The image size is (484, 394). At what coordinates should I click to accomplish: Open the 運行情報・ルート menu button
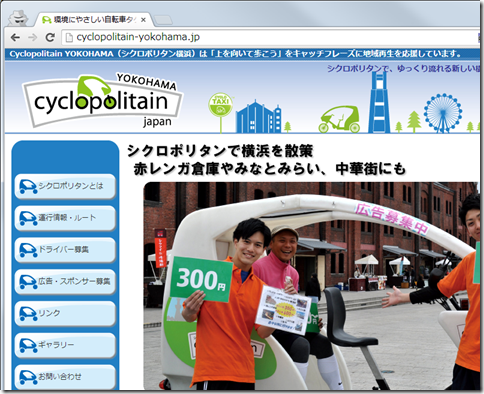[x=65, y=218]
